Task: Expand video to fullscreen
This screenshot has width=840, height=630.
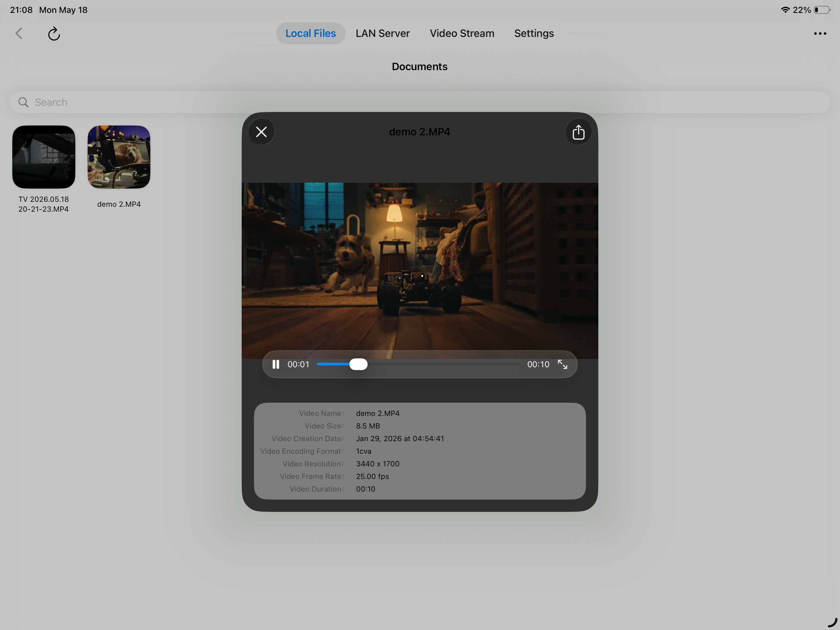Action: (x=562, y=364)
